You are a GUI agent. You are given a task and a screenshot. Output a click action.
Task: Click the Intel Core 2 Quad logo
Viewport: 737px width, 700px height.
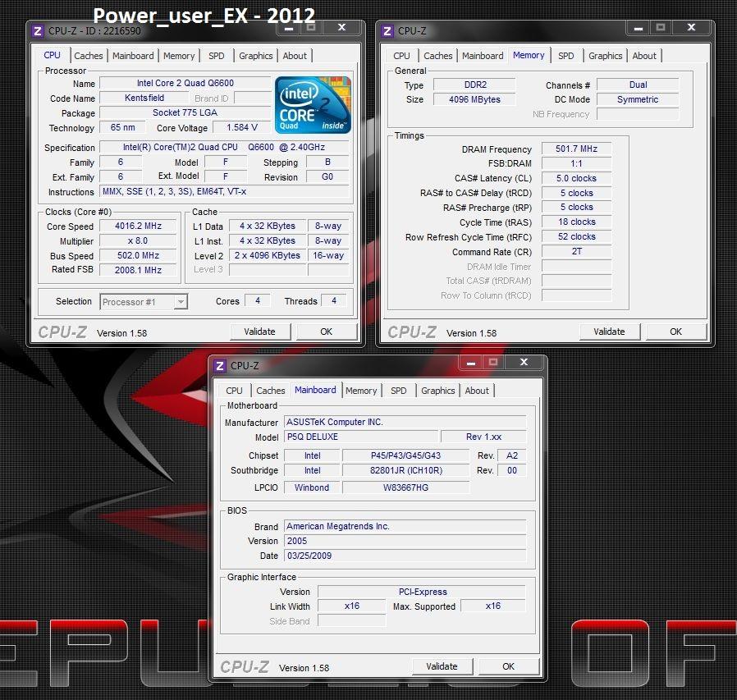coord(313,105)
